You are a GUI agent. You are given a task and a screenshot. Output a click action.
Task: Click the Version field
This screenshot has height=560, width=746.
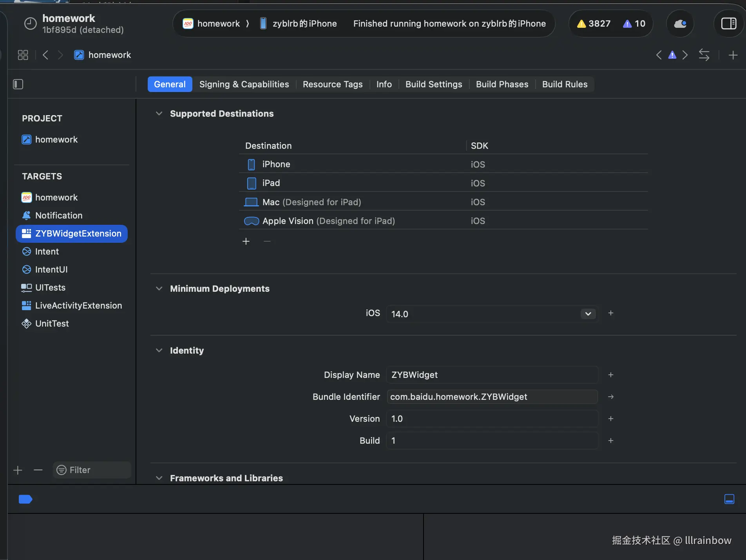(492, 419)
